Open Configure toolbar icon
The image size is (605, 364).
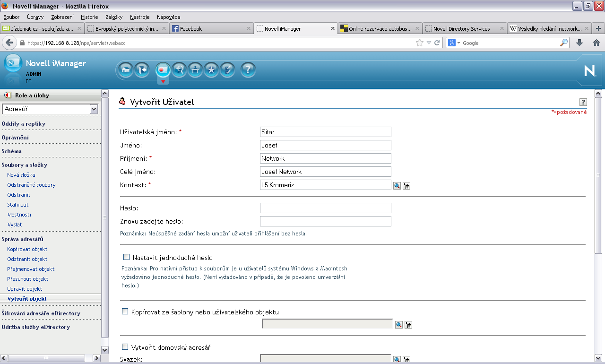click(x=195, y=70)
